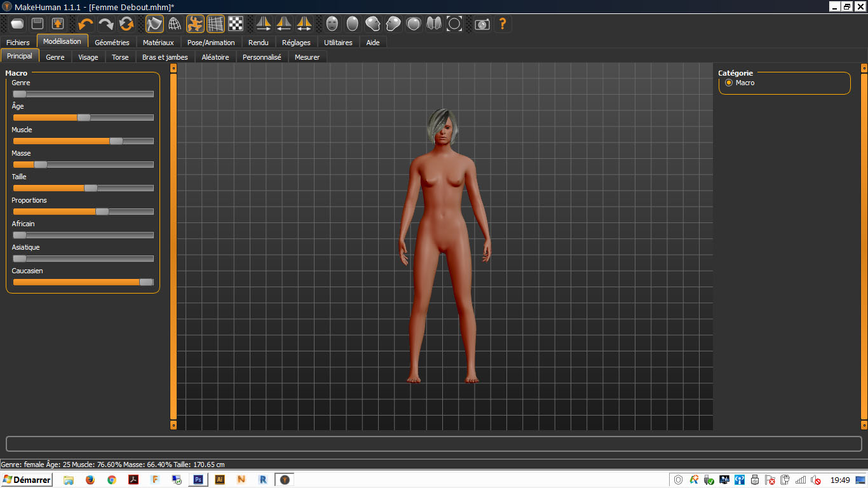Click the empty bar above the status line
The width and height of the screenshot is (868, 488).
(x=434, y=444)
